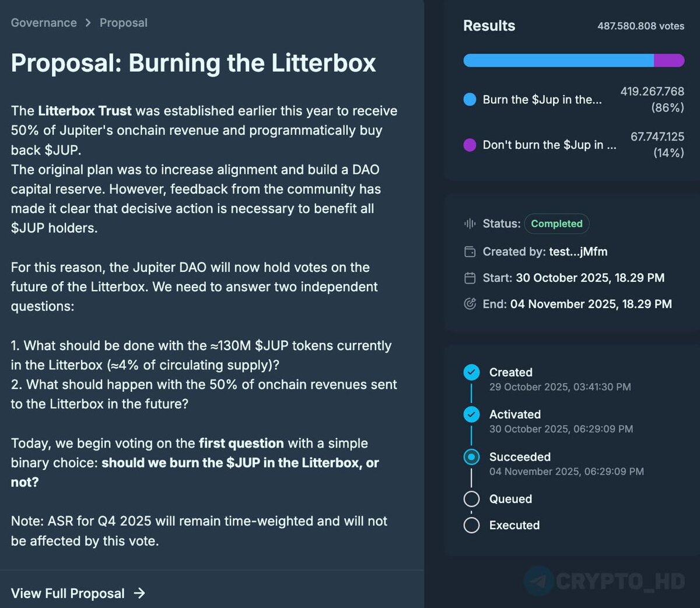Click the Telegram logo in the watermark
The width and height of the screenshot is (700, 608).
click(x=538, y=581)
